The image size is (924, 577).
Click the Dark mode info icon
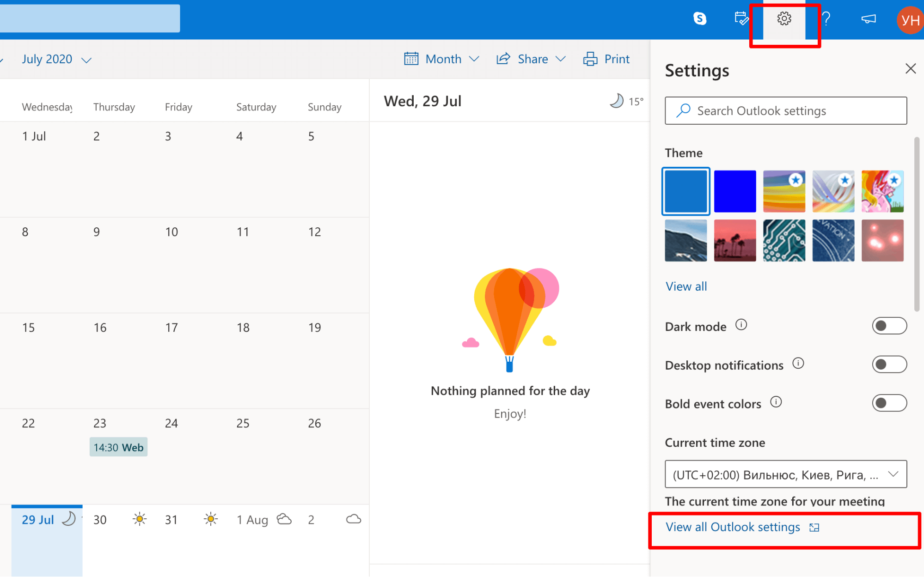coord(741,325)
